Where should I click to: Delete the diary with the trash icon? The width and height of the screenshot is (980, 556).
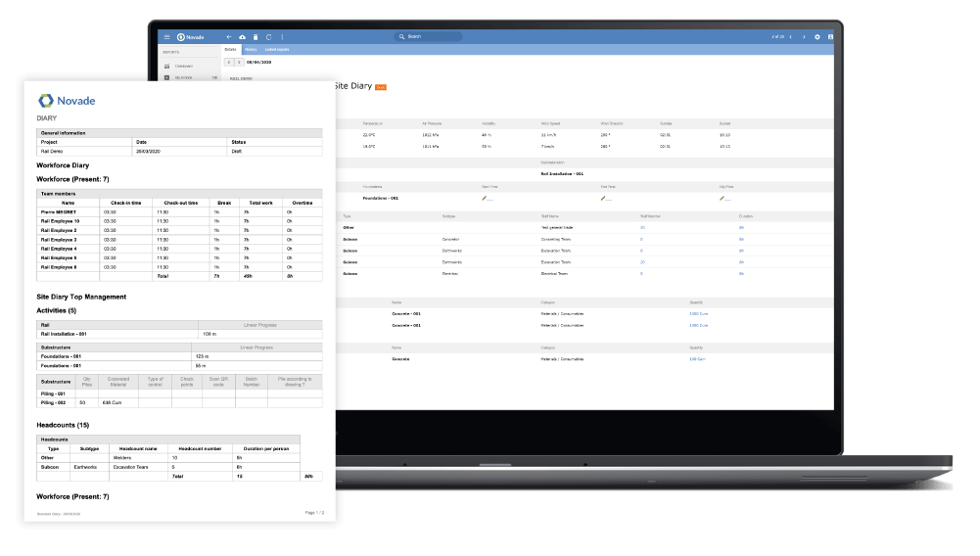coord(255,36)
